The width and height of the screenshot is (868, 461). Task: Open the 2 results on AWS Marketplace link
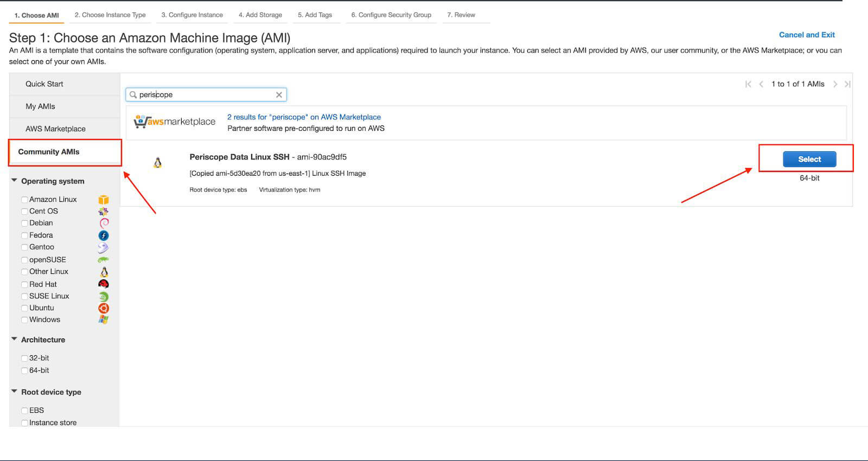(304, 117)
